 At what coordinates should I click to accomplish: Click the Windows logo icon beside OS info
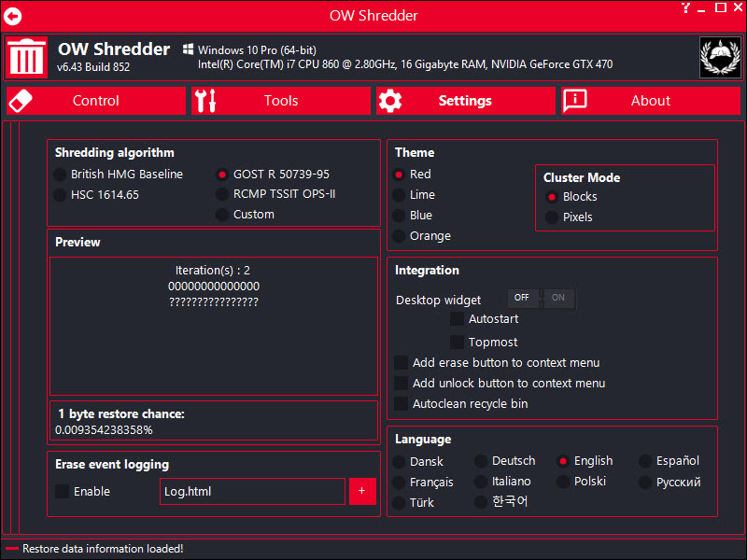coord(189,49)
